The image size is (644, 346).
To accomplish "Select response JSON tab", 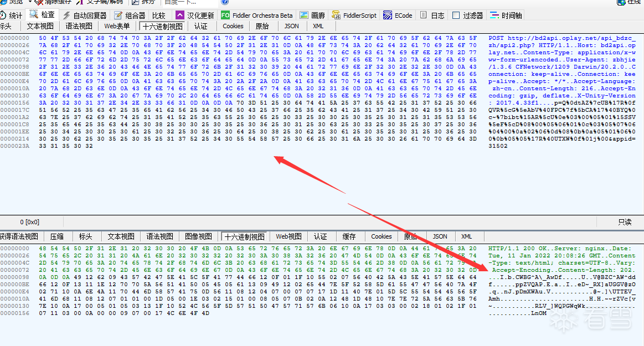I will 440,237.
